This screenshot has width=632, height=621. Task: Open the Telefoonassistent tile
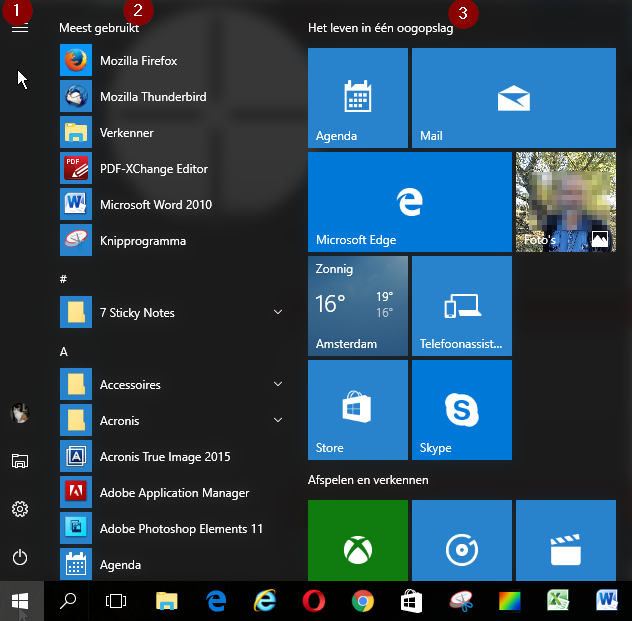pyautogui.click(x=462, y=306)
